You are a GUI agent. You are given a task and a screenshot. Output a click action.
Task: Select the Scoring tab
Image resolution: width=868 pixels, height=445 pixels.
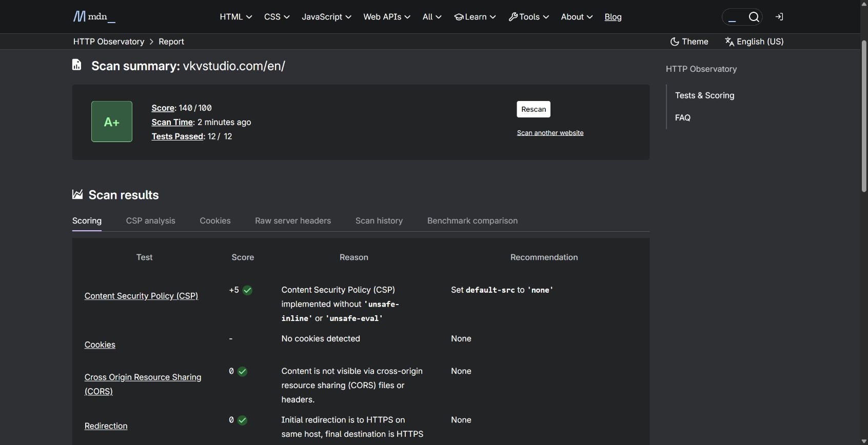coord(87,221)
